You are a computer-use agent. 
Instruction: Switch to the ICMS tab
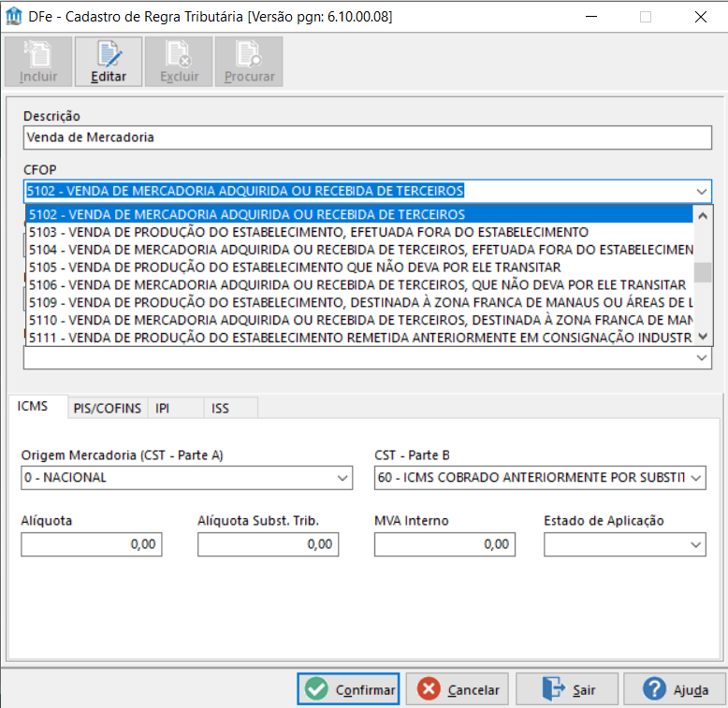tap(37, 407)
